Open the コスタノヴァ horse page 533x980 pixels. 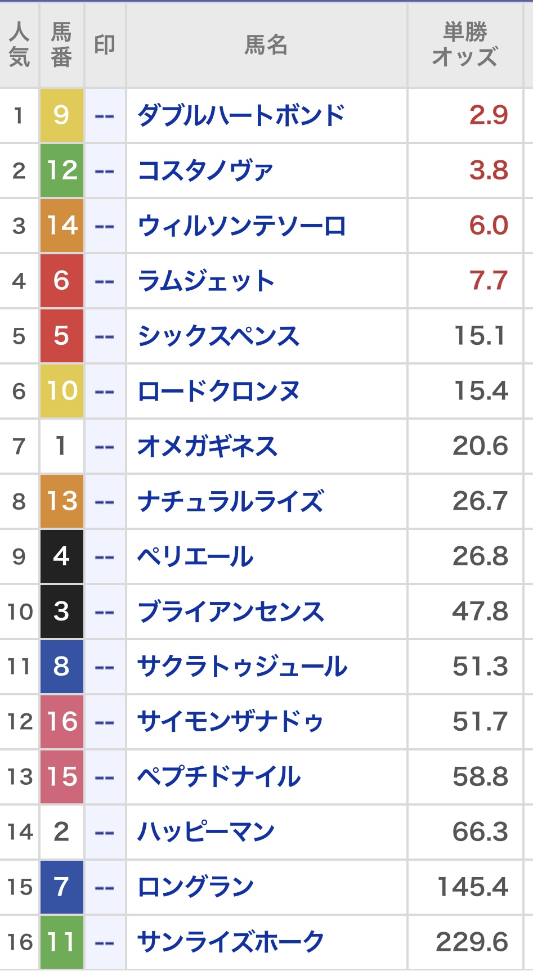[x=205, y=170]
